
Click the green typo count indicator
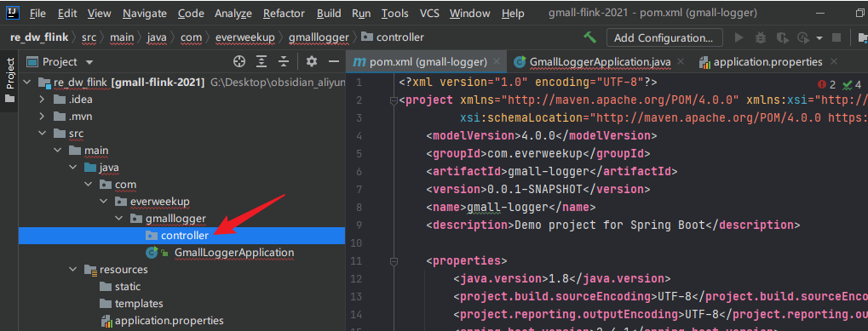852,84
